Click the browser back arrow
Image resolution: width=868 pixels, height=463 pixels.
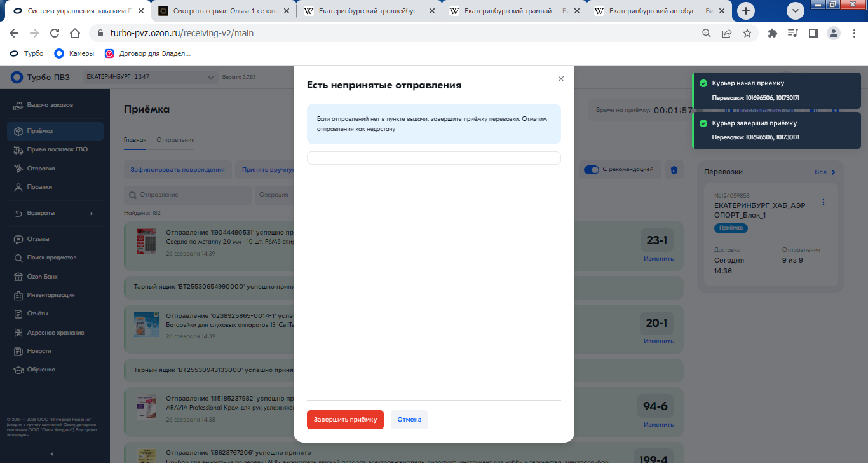tap(14, 33)
